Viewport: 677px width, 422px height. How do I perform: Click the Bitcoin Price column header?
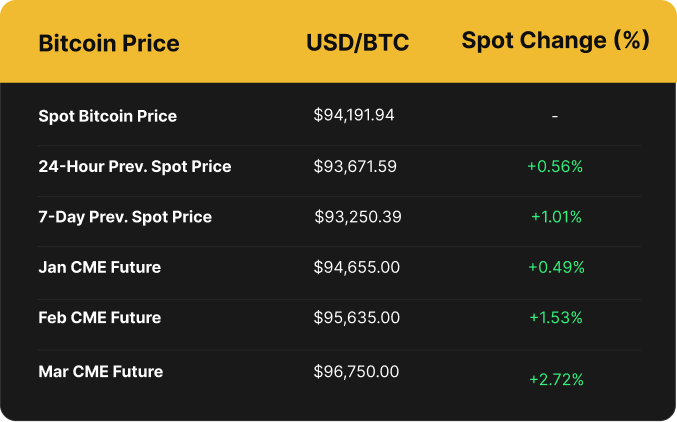tap(109, 44)
